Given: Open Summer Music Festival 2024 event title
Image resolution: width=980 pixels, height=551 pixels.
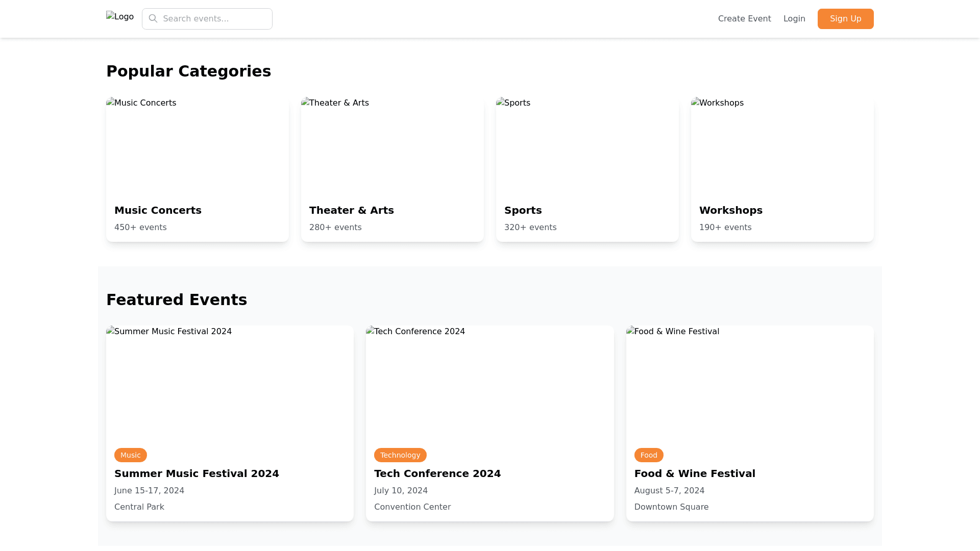Looking at the screenshot, I should coord(197,473).
